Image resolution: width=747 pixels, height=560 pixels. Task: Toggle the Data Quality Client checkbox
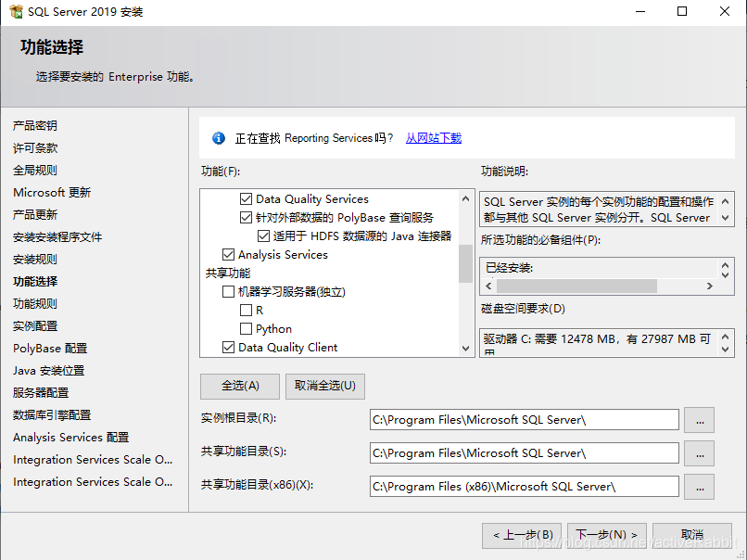228,348
